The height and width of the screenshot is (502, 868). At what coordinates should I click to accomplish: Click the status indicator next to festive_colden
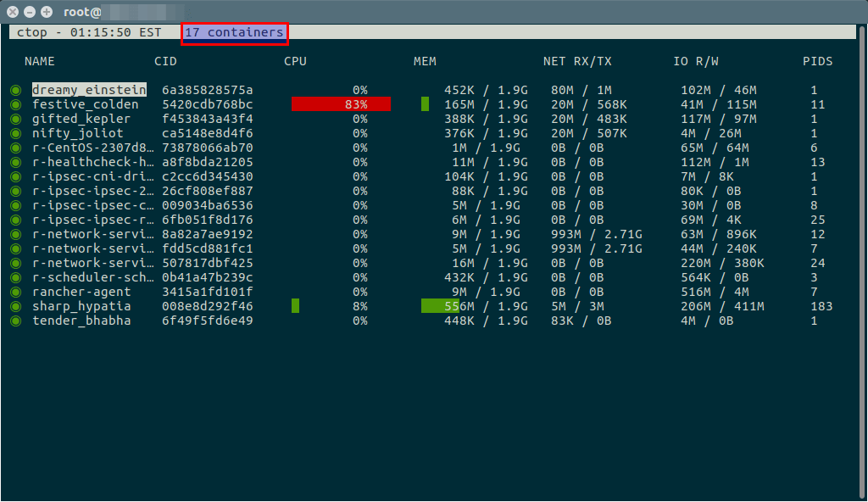coord(15,104)
